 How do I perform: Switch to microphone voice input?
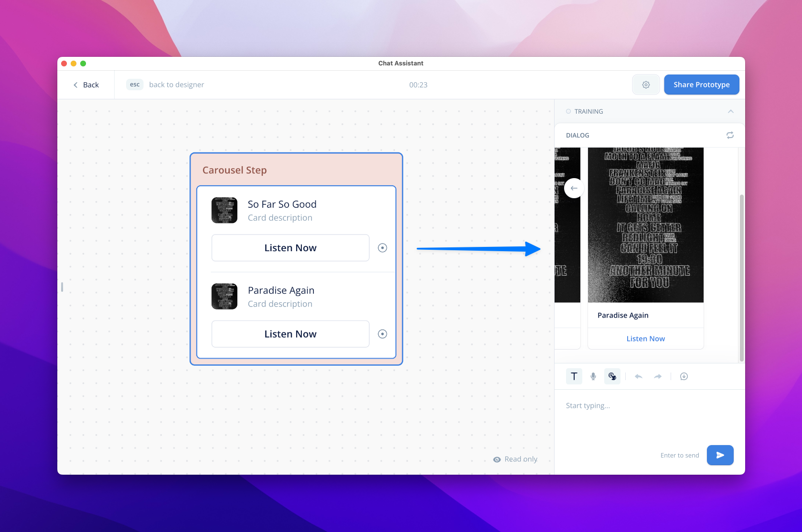pyautogui.click(x=593, y=376)
